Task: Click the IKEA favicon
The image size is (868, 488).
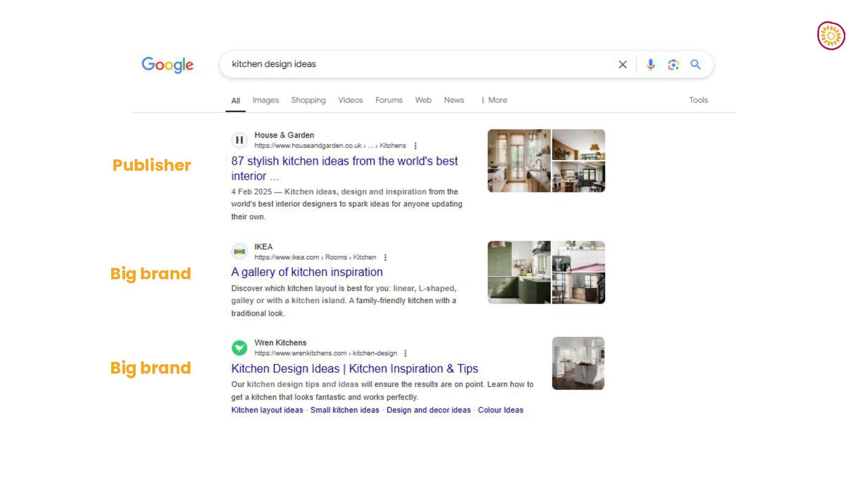Action: [x=240, y=251]
